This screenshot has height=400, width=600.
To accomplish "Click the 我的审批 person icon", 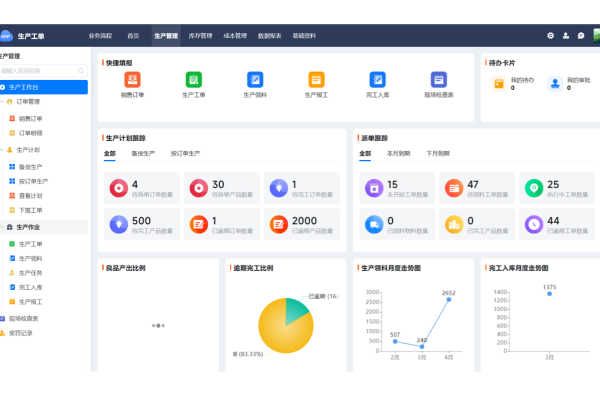I will point(555,83).
